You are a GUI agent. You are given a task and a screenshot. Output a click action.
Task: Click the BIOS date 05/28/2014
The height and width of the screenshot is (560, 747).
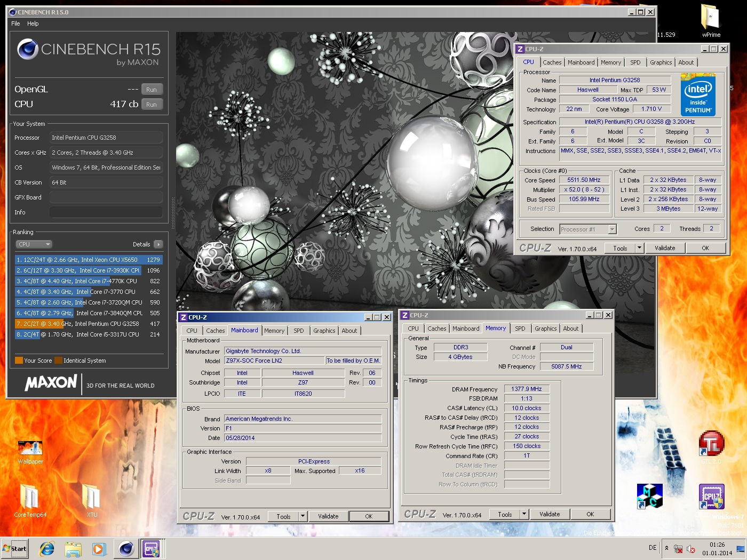point(303,438)
